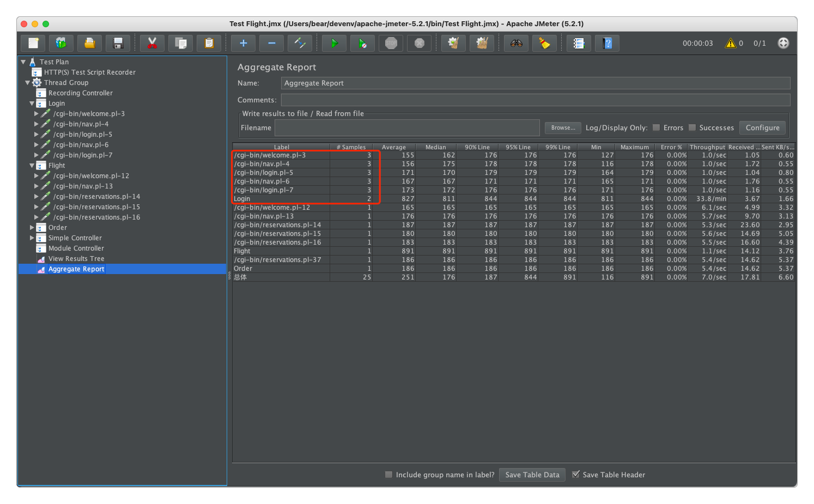The height and width of the screenshot is (504, 814).
Task: Expand /cgi-bin/welcome.pl-3 in the tree
Action: pos(37,114)
